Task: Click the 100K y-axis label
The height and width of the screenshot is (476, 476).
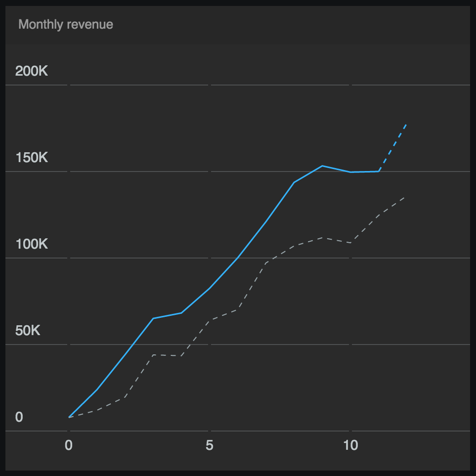Action: click(32, 244)
